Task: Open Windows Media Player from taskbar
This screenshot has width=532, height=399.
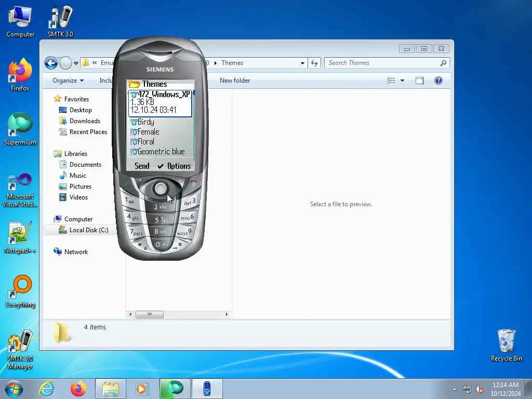Action: [142, 389]
